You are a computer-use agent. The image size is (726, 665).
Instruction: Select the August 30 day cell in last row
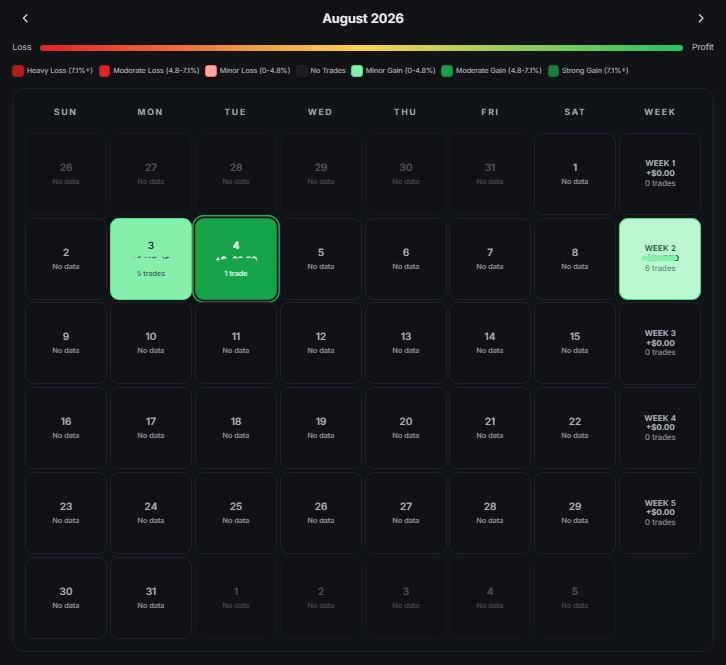click(66, 598)
